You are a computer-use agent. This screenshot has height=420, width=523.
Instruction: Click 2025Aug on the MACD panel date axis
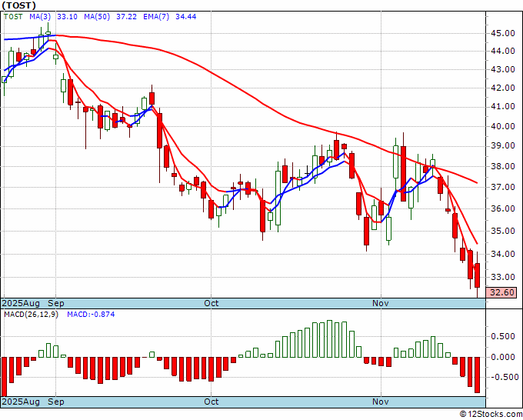[x=21, y=402]
